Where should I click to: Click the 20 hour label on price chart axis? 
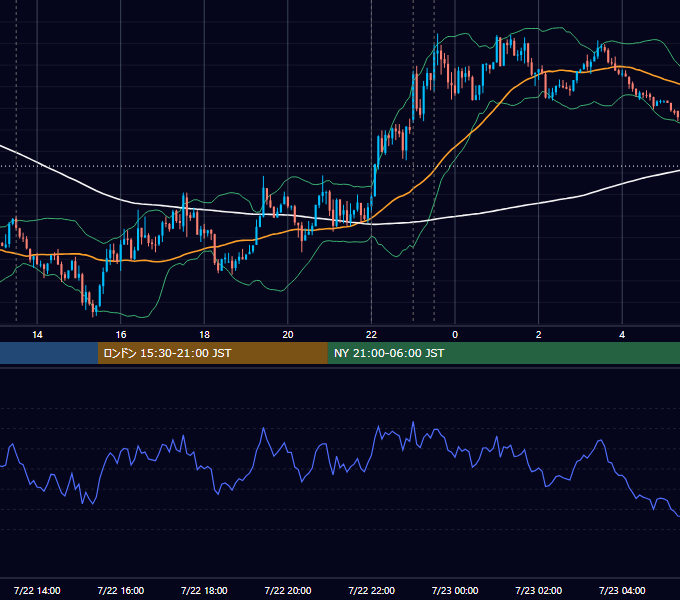click(x=288, y=335)
